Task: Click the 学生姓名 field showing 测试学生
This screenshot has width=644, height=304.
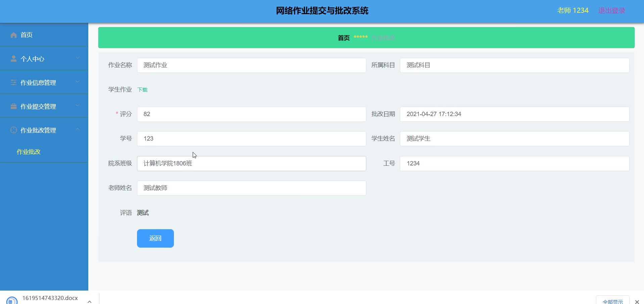Action: [515, 139]
